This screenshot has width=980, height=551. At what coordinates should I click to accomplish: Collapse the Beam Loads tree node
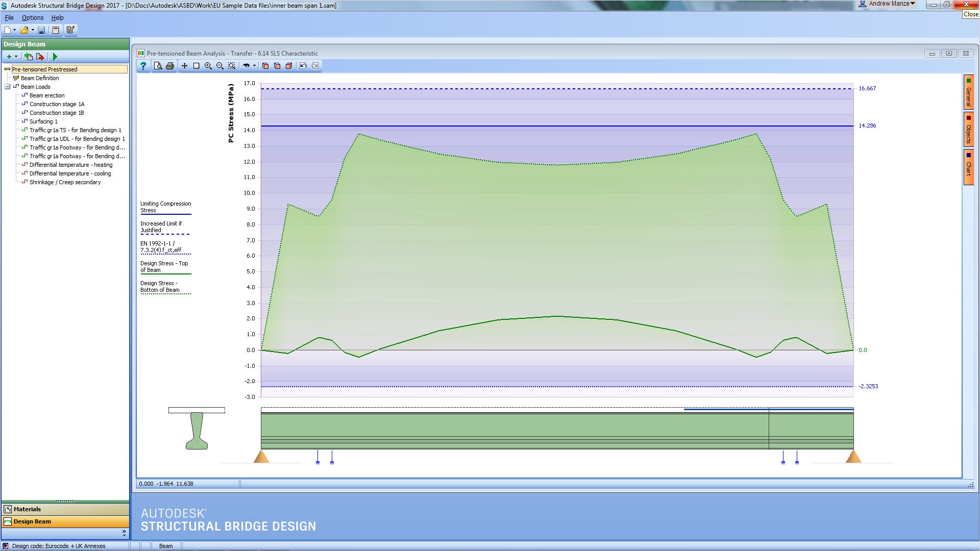click(x=8, y=87)
